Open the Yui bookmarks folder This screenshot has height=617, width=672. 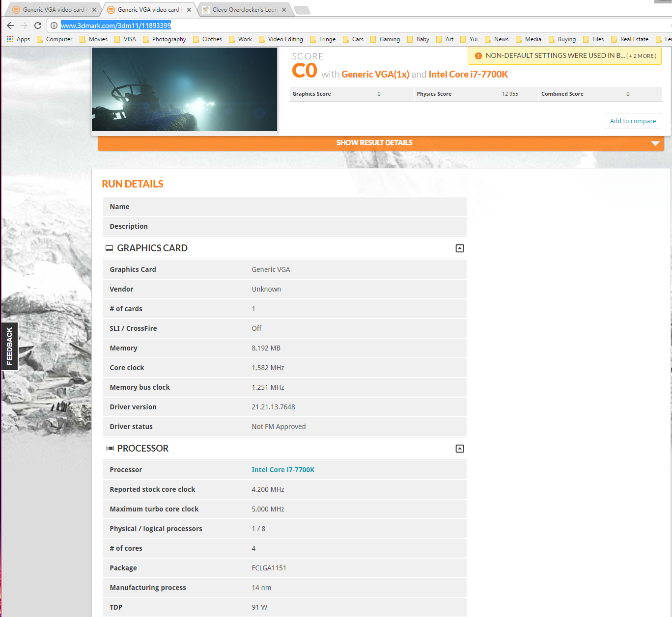click(x=469, y=39)
